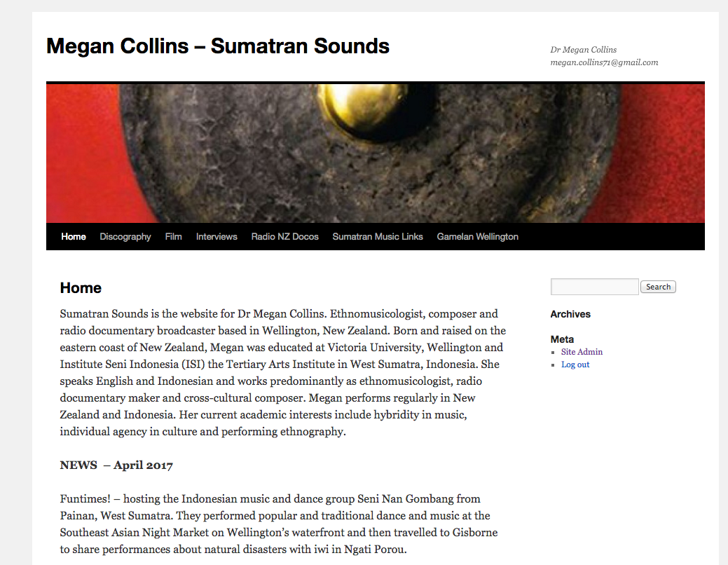Click the Dr Megan Collins tagline
The height and width of the screenshot is (565, 728).
583,50
